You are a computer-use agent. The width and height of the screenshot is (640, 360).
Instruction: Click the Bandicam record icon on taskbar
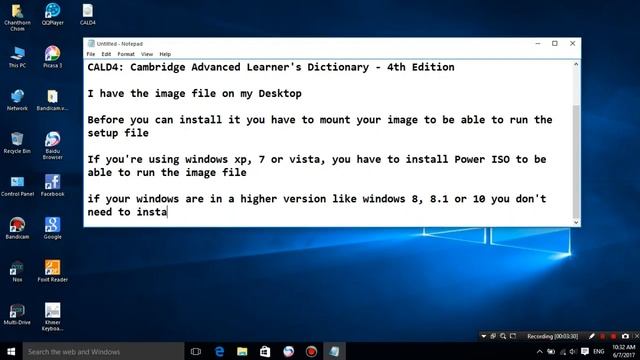click(311, 351)
